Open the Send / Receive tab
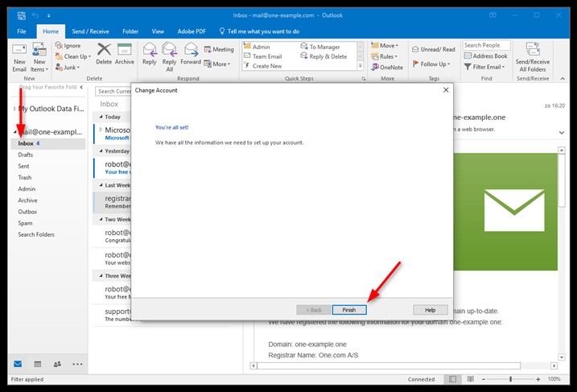This screenshot has width=577, height=392. click(90, 31)
